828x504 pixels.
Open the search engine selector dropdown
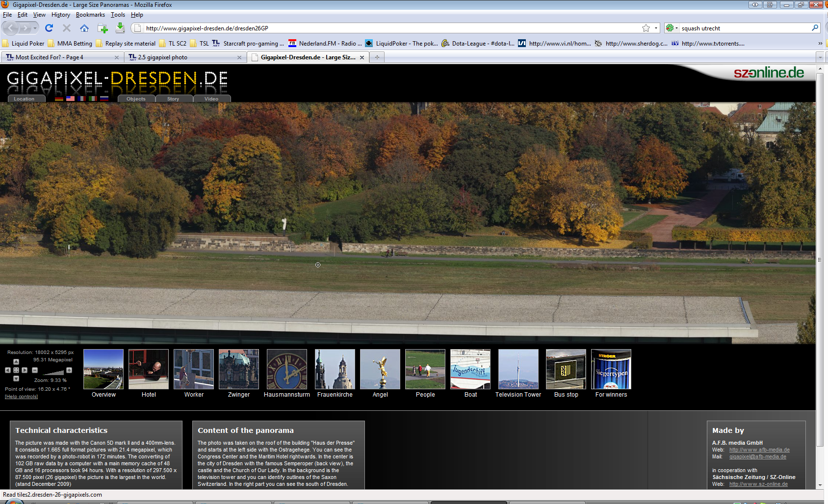(672, 28)
